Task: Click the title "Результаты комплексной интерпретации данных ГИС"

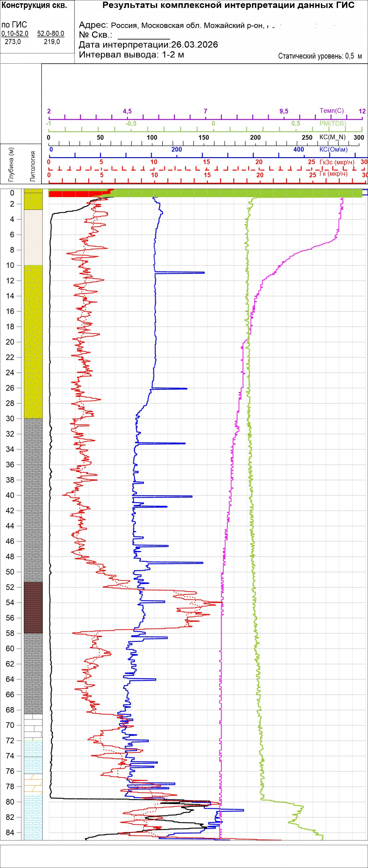Action: [229, 5]
